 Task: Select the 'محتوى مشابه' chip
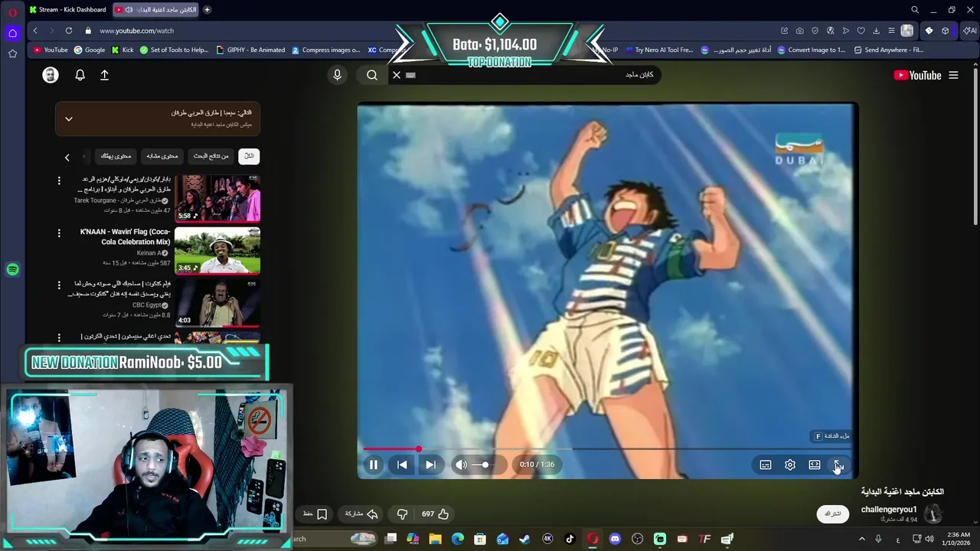point(162,156)
